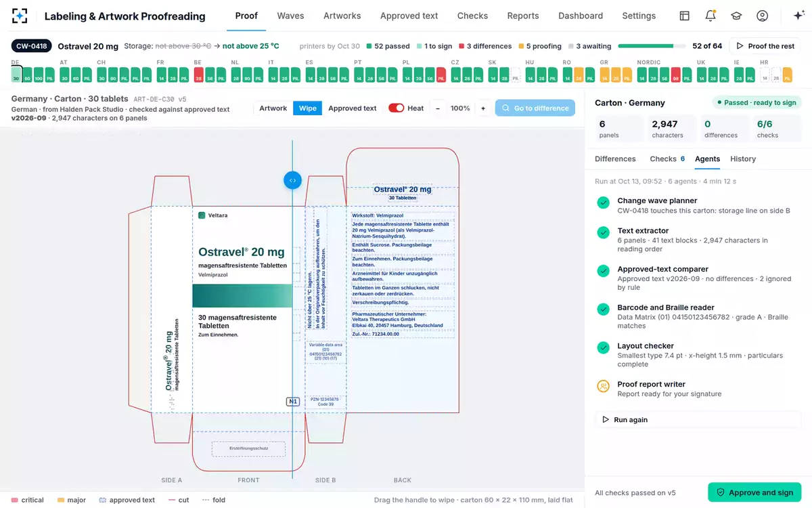812x508 pixels.
Task: Click Go to difference button
Action: [535, 108]
